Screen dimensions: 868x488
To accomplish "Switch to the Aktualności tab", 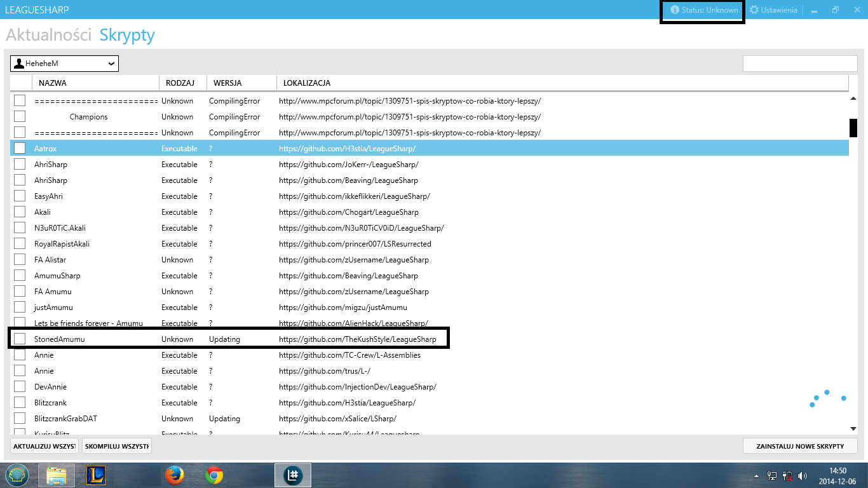I will point(49,35).
